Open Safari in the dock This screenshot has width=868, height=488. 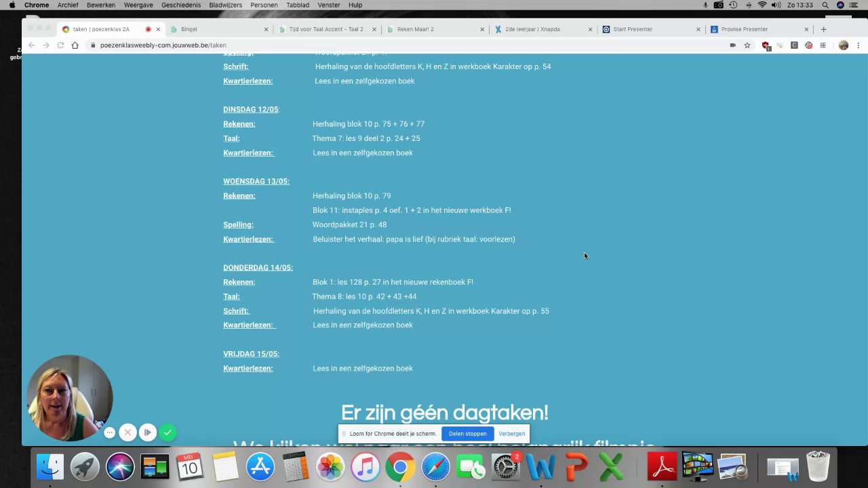[435, 467]
